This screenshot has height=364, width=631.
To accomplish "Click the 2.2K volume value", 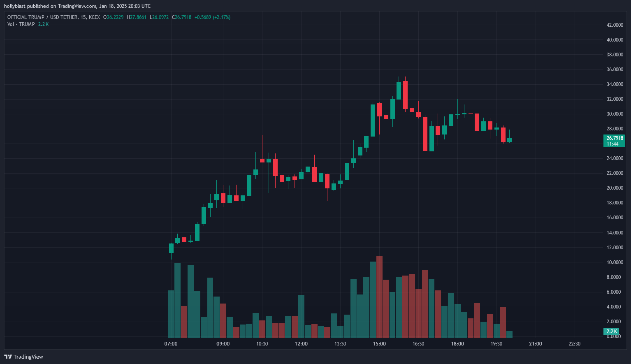I will [43, 24].
